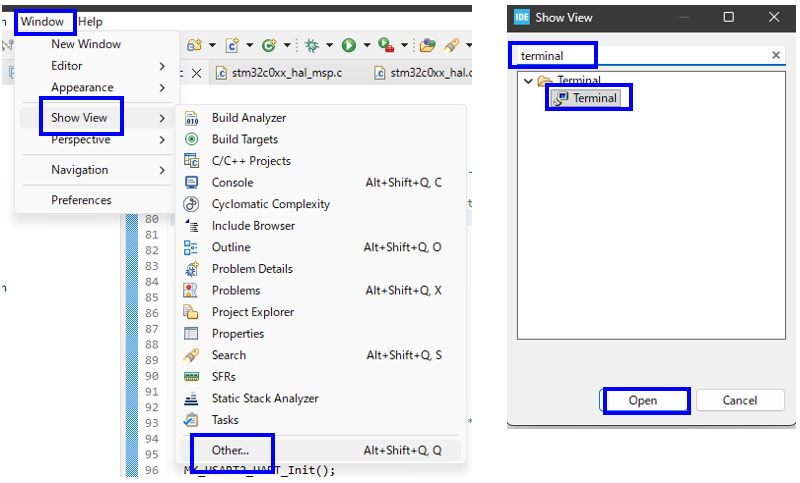Collapse the Terminal folder in tree
Viewport: 800px width, 483px height.
528,81
